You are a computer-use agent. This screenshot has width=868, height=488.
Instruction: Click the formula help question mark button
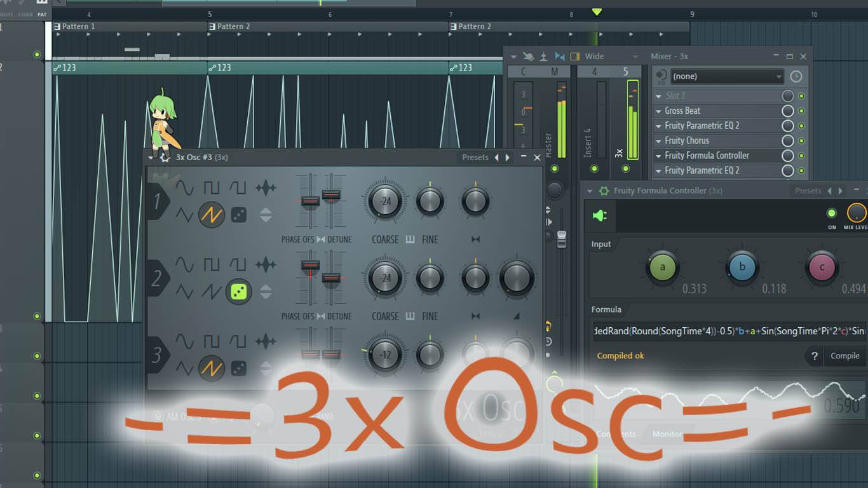814,356
